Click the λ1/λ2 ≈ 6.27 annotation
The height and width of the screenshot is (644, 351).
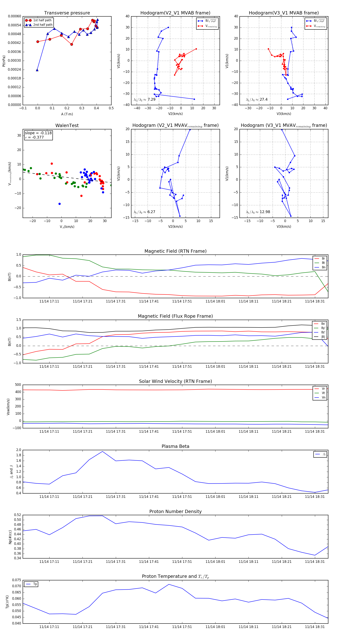[x=144, y=212]
